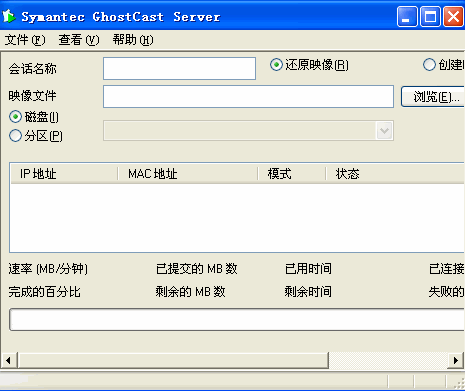Select the 创建 image radio button

(429, 65)
